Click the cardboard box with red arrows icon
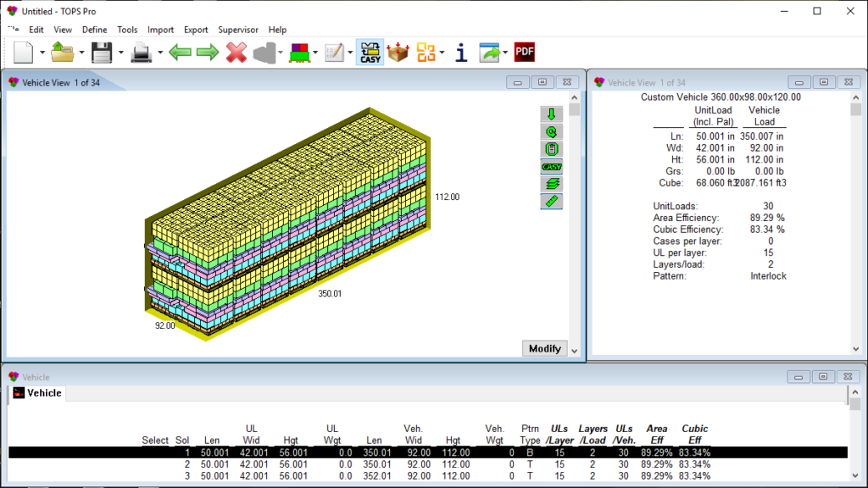This screenshot has width=868, height=488. click(x=398, y=53)
